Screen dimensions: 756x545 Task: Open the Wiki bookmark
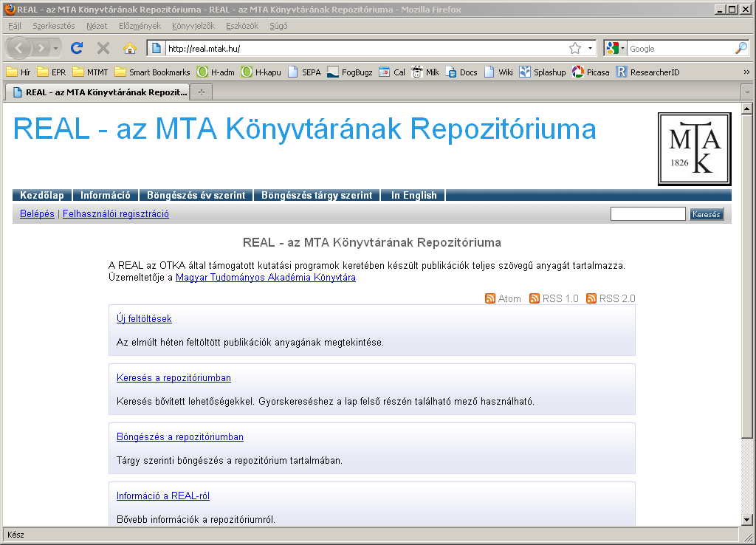point(498,72)
